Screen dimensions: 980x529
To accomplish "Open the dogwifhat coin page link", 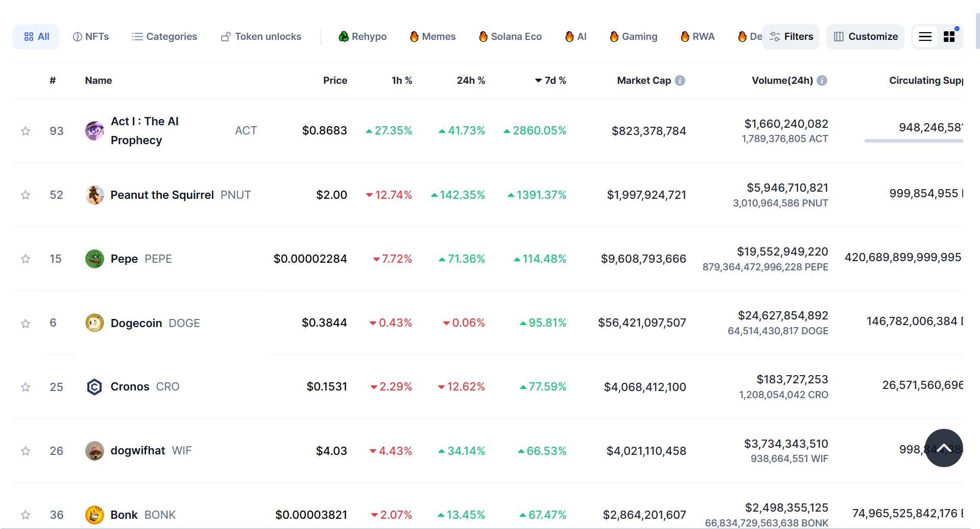I will (138, 451).
